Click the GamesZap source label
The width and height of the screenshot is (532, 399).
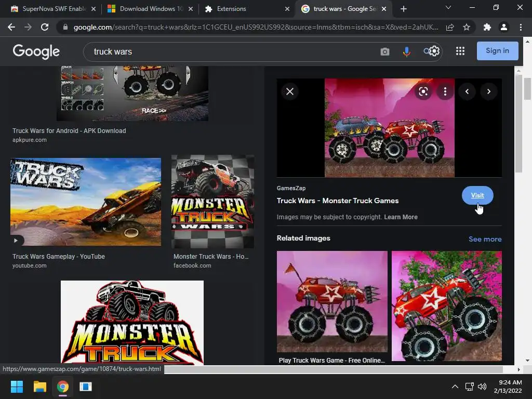click(x=291, y=188)
